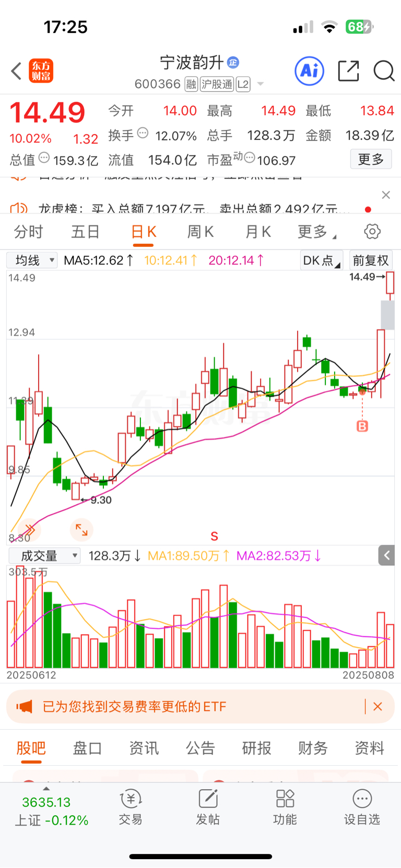Switch to the 分时 chart tab
401x868 pixels.
(29, 232)
